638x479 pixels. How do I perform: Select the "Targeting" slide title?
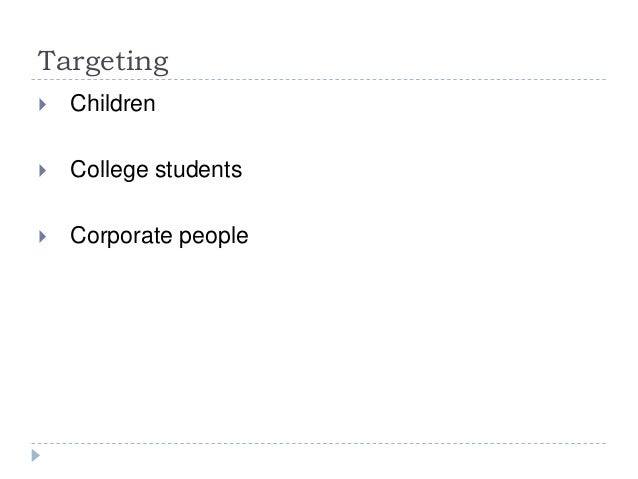click(102, 62)
